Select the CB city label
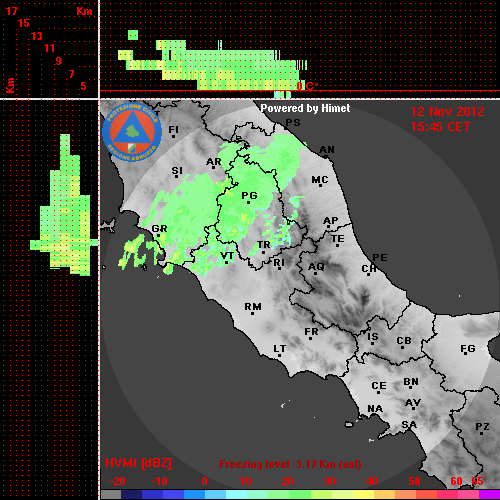 pyautogui.click(x=404, y=341)
